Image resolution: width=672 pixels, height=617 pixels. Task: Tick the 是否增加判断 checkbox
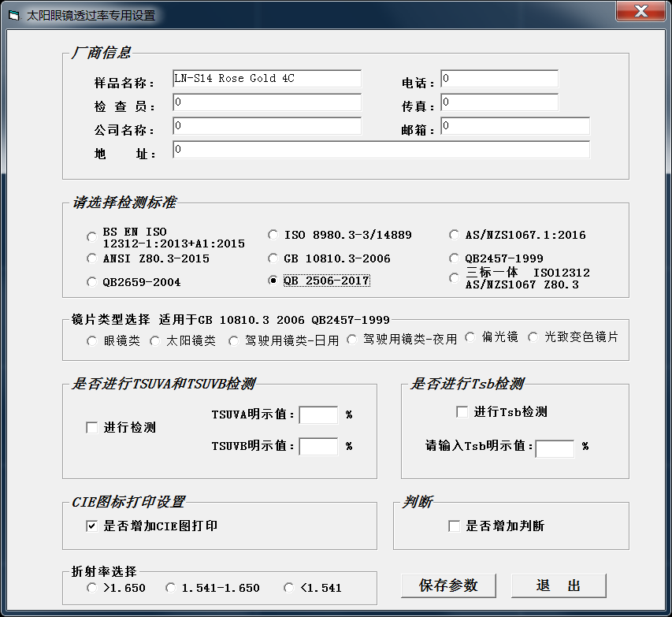point(455,526)
